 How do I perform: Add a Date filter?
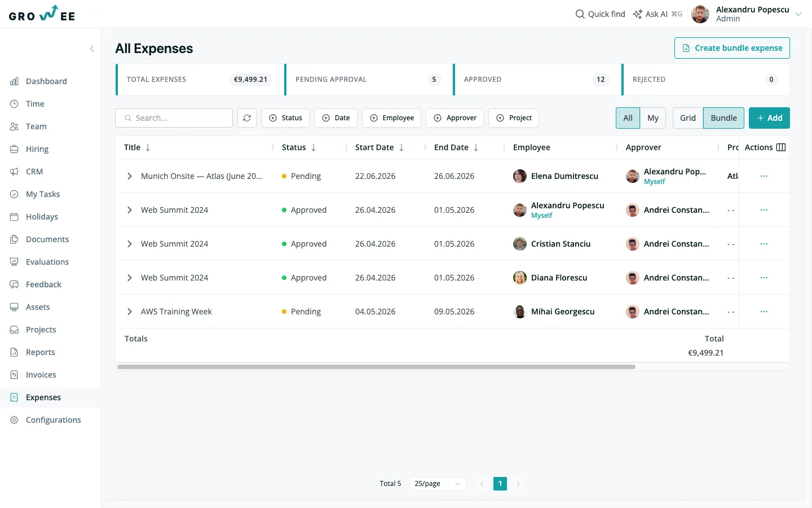tap(336, 118)
